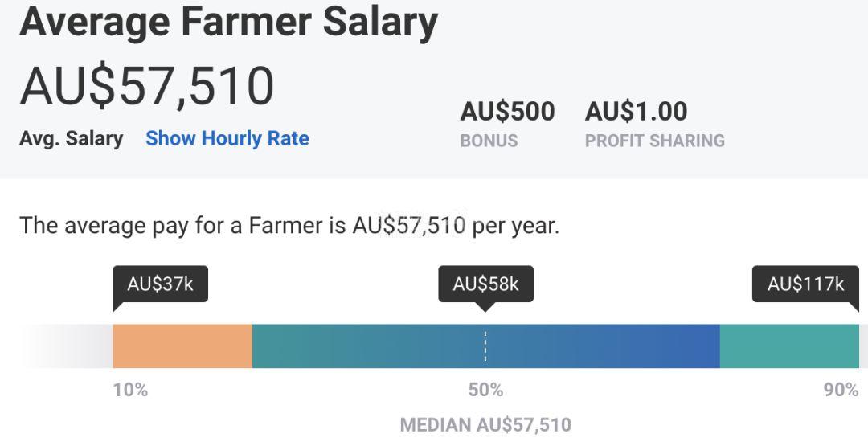The width and height of the screenshot is (868, 446).
Task: Click the MEDIAN AU$57,510 caption
Action: [x=485, y=425]
